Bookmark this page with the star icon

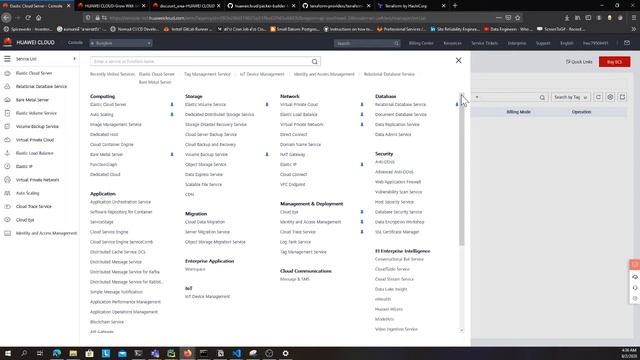[518, 18]
